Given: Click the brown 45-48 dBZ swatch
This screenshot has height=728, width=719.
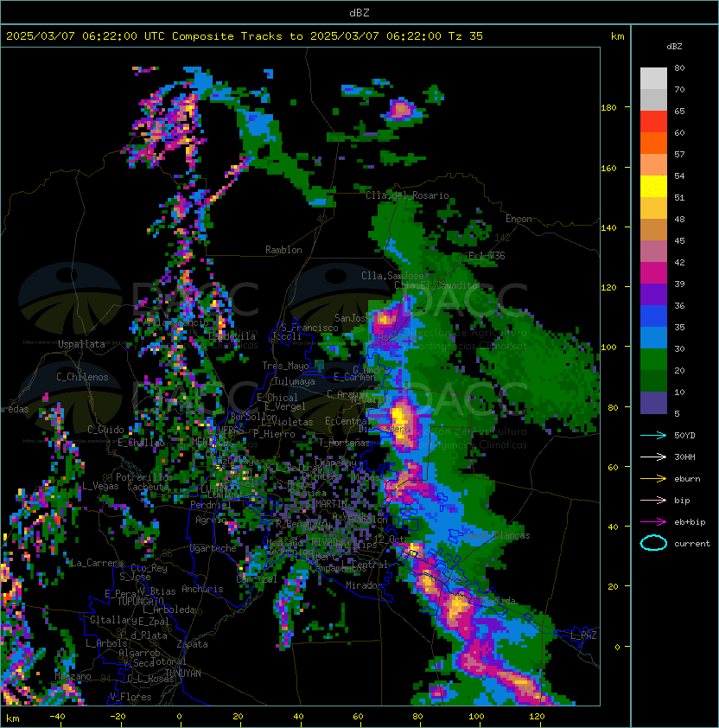Looking at the screenshot, I should (653, 229).
